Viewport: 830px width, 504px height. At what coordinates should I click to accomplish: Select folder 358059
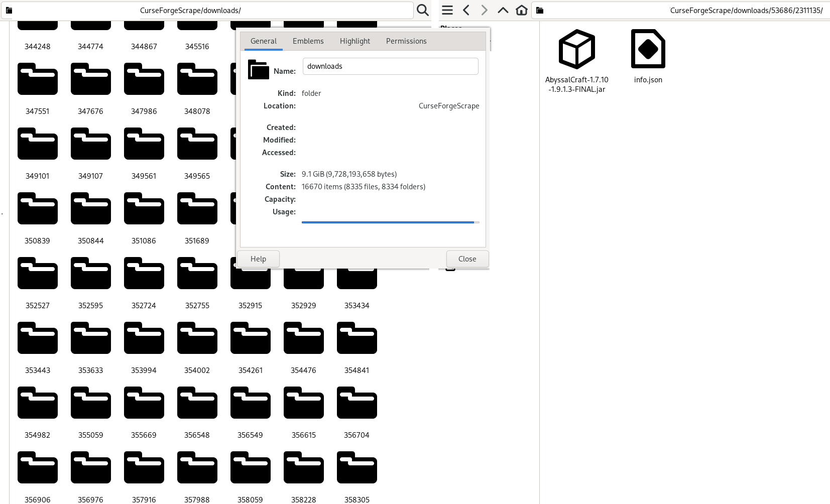coord(251,467)
